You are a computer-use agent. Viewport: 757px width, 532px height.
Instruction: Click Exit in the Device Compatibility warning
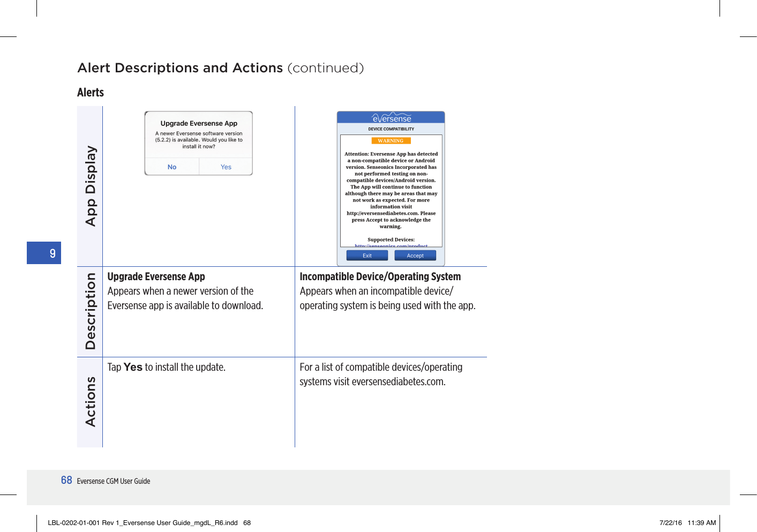coord(367,256)
